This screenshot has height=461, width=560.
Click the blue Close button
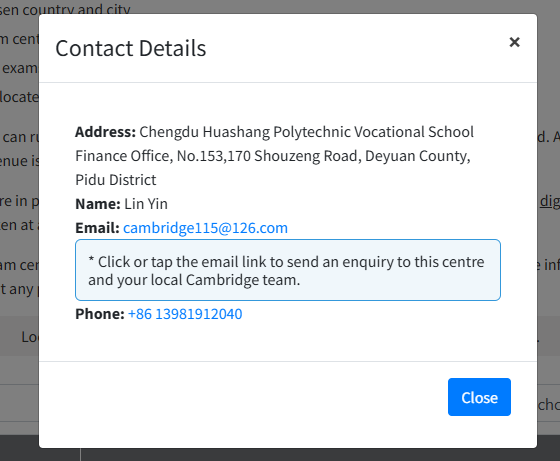(479, 397)
